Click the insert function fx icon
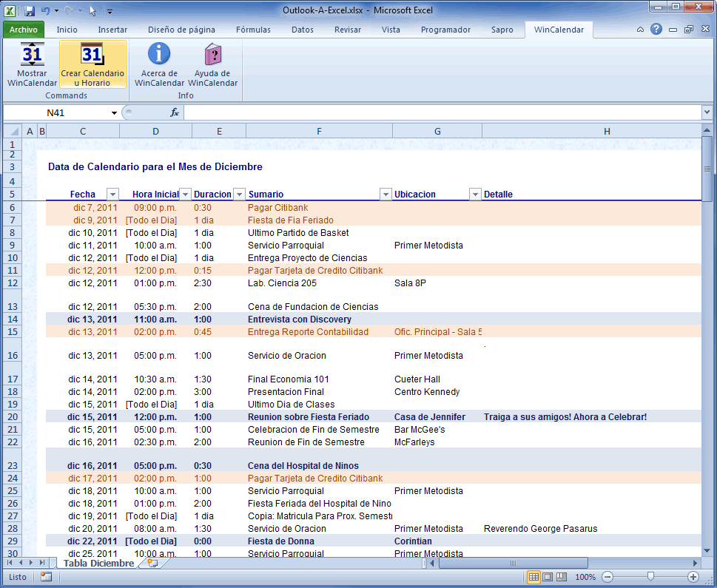Image resolution: width=717 pixels, height=588 pixels. pyautogui.click(x=175, y=112)
